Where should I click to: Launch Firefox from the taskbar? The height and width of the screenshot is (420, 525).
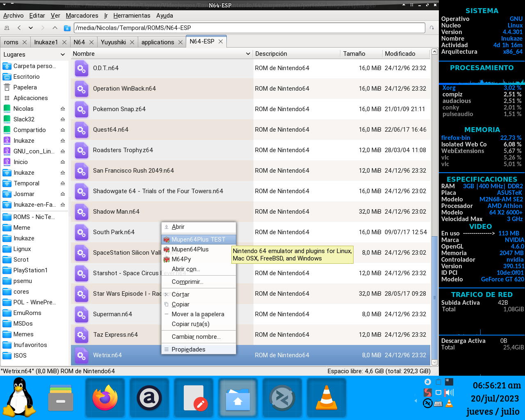pos(105,398)
